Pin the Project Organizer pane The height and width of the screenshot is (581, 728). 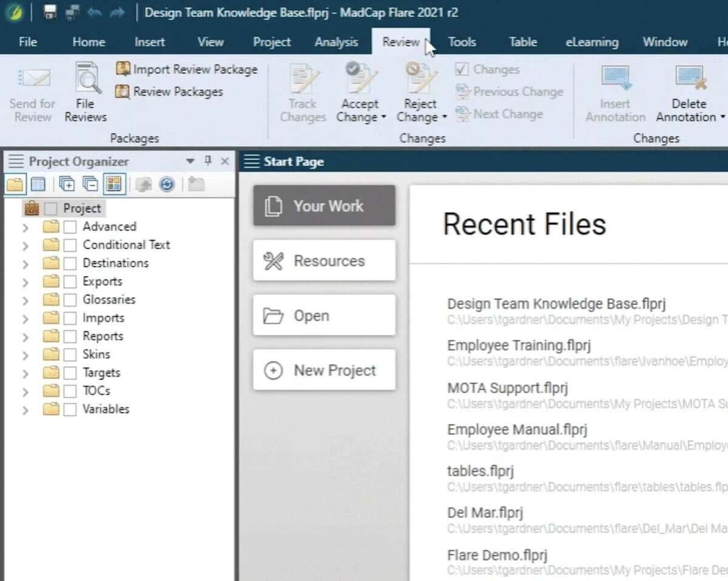208,161
